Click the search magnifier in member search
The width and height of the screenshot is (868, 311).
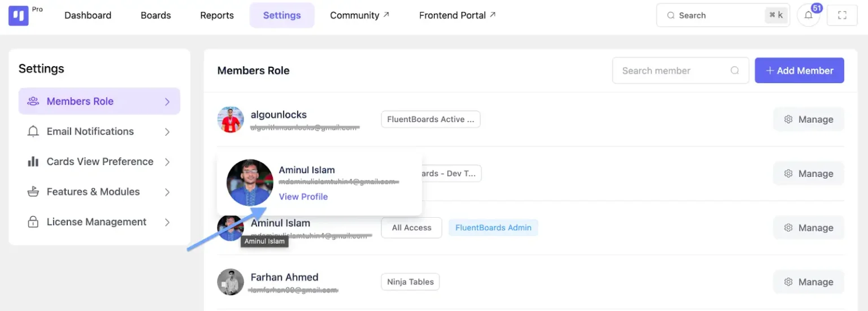pos(735,71)
